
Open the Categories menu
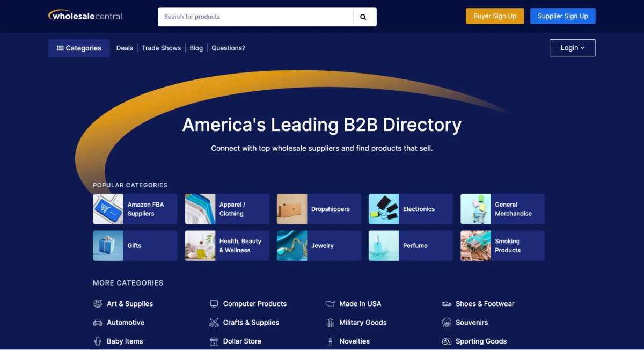pos(78,48)
